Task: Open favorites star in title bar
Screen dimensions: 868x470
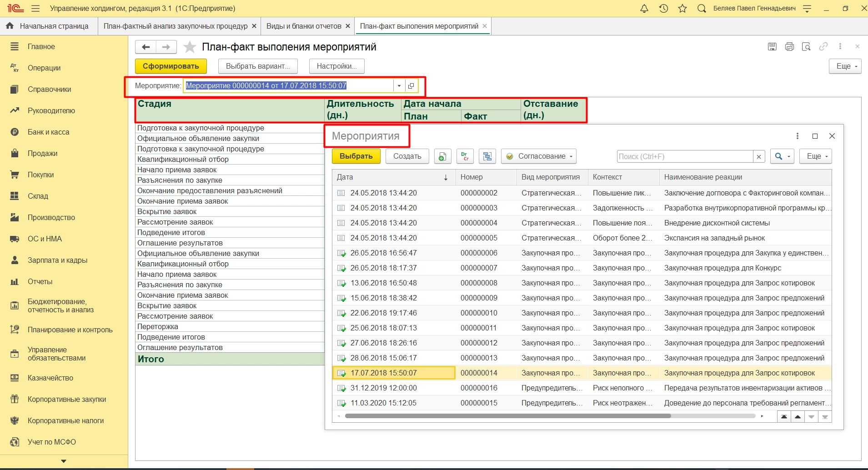Action: point(682,9)
